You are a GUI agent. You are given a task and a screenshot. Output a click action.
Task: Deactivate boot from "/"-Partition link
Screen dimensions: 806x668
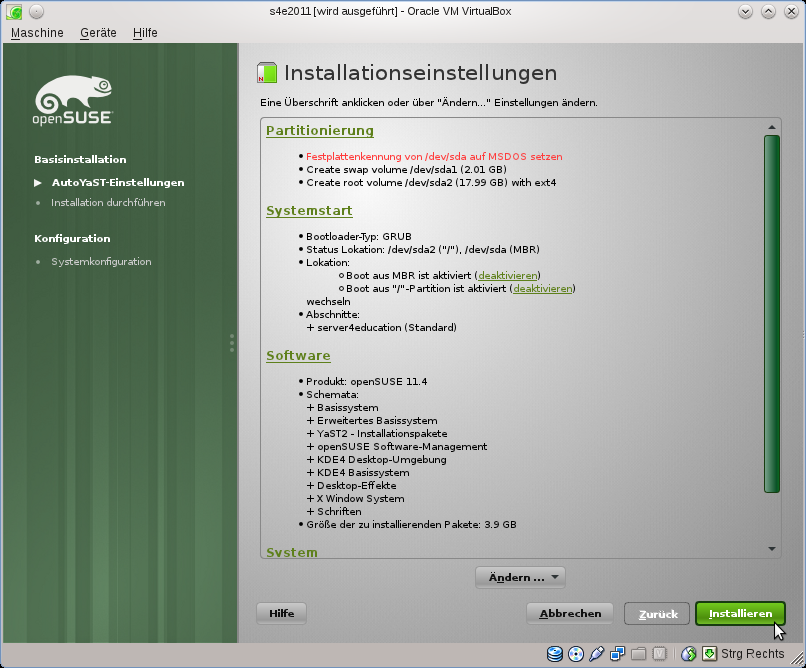(x=543, y=288)
